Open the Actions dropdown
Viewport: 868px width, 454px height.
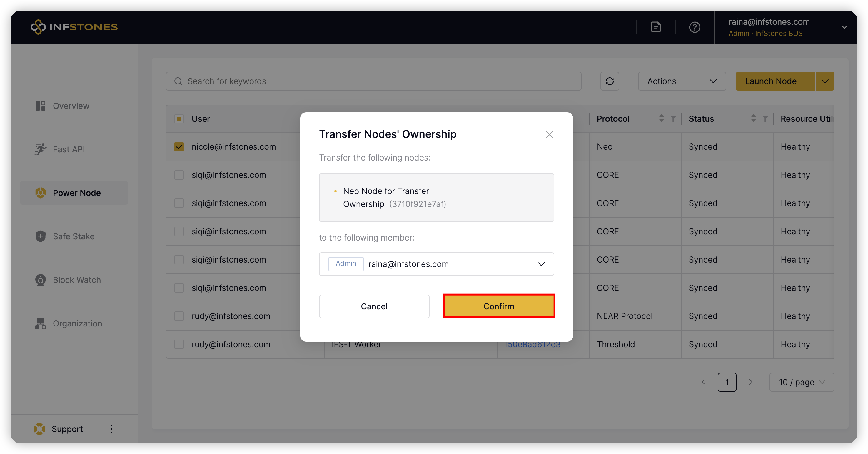pyautogui.click(x=681, y=81)
